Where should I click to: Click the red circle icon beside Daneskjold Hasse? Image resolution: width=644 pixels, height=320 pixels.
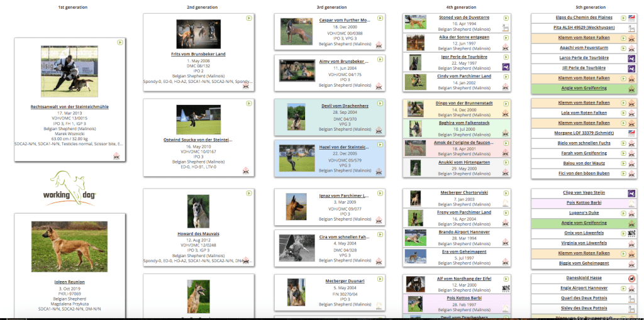[631, 278]
